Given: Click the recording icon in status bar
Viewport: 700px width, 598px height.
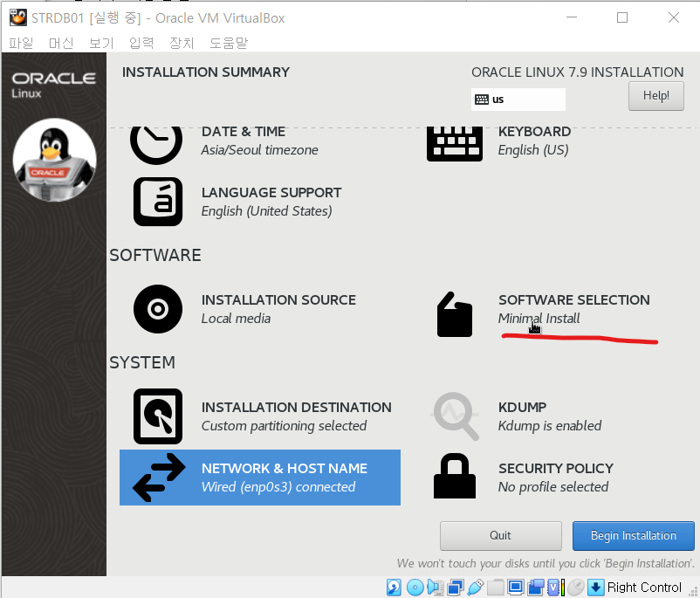Looking at the screenshot, I should click(536, 587).
